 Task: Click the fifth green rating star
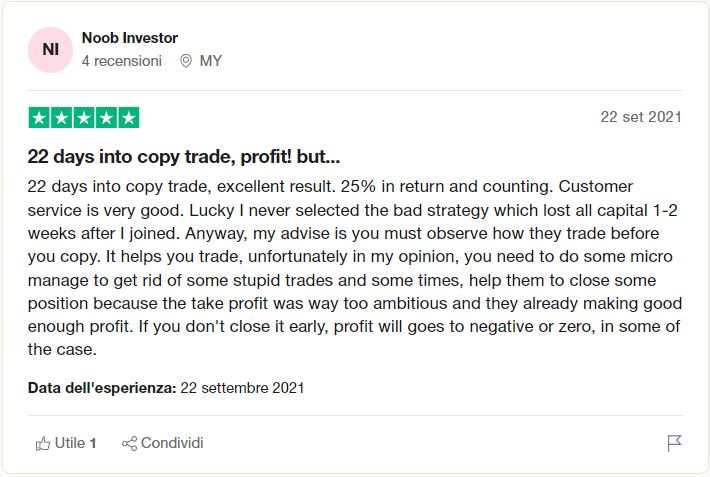(128, 118)
